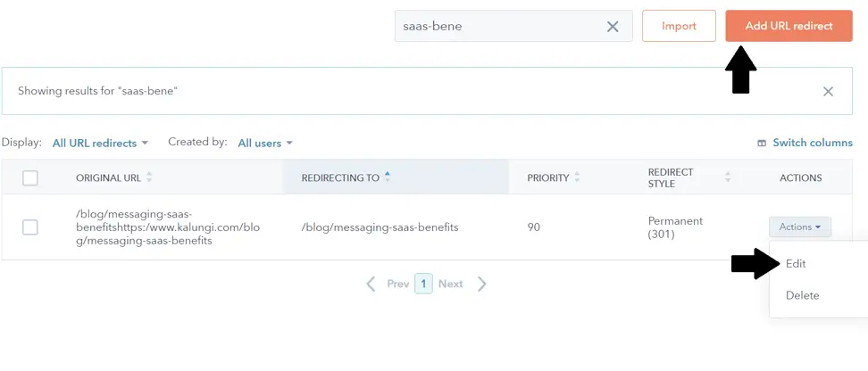The width and height of the screenshot is (868, 371).
Task: Sort by Redirect Style column arrows
Action: 728,177
